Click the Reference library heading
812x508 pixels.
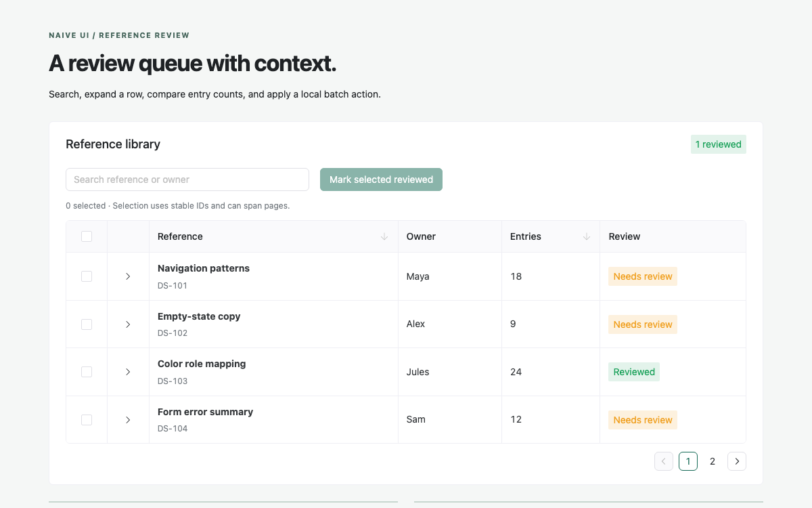point(113,144)
